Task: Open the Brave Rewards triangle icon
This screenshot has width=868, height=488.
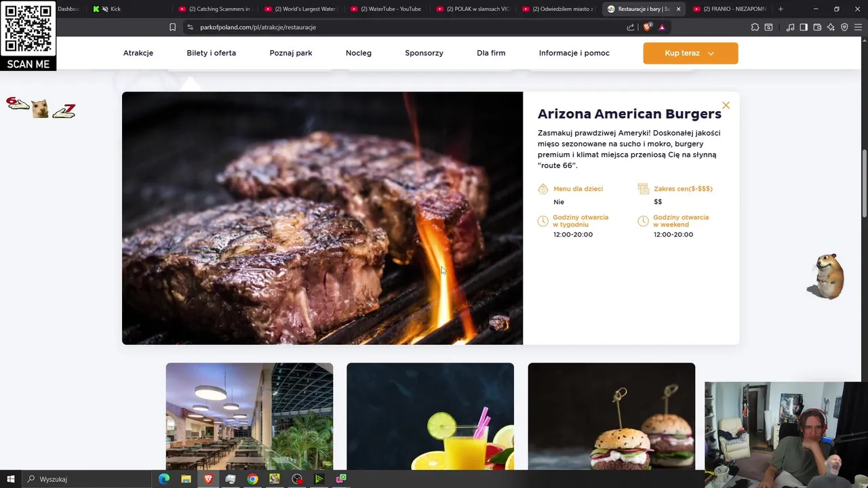Action: pos(662,27)
